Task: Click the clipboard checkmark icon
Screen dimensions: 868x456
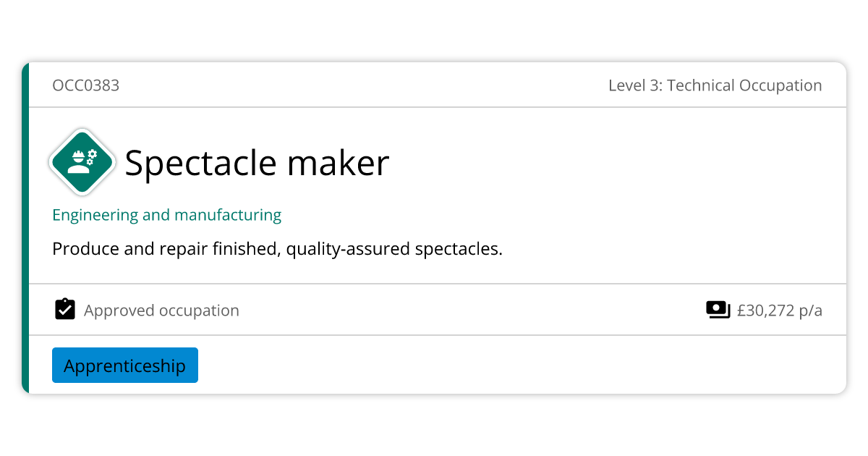Action: tap(65, 310)
